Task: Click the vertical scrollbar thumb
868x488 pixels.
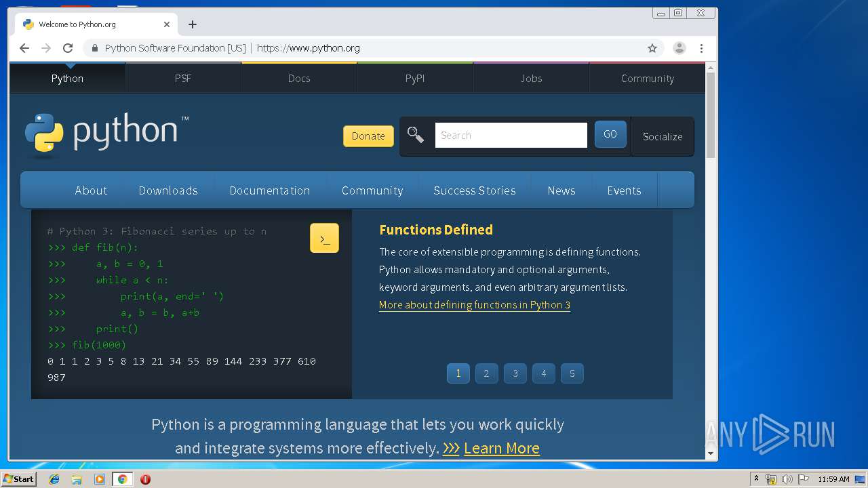Action: pyautogui.click(x=711, y=115)
